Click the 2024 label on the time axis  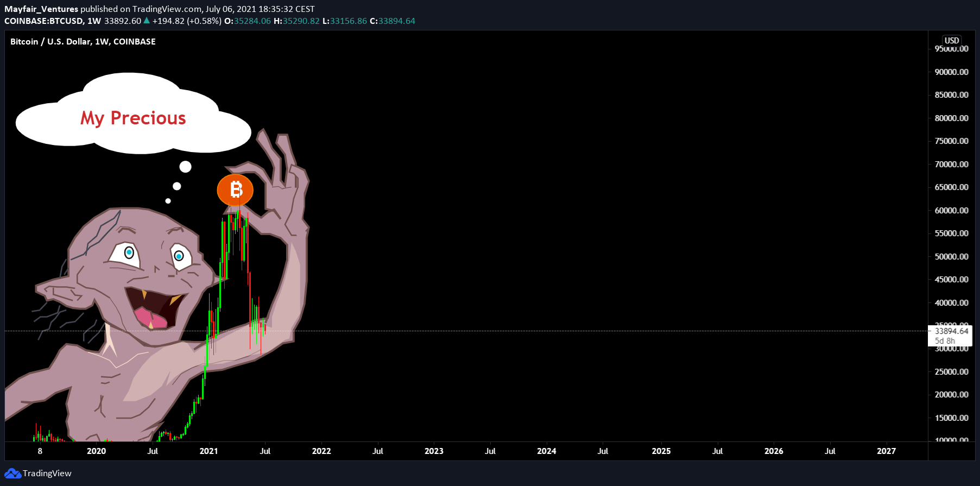point(547,451)
